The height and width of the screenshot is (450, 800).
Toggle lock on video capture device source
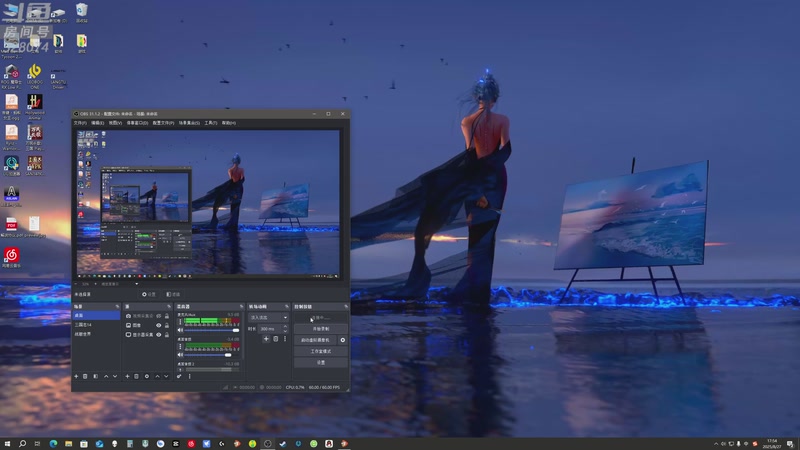click(x=167, y=316)
